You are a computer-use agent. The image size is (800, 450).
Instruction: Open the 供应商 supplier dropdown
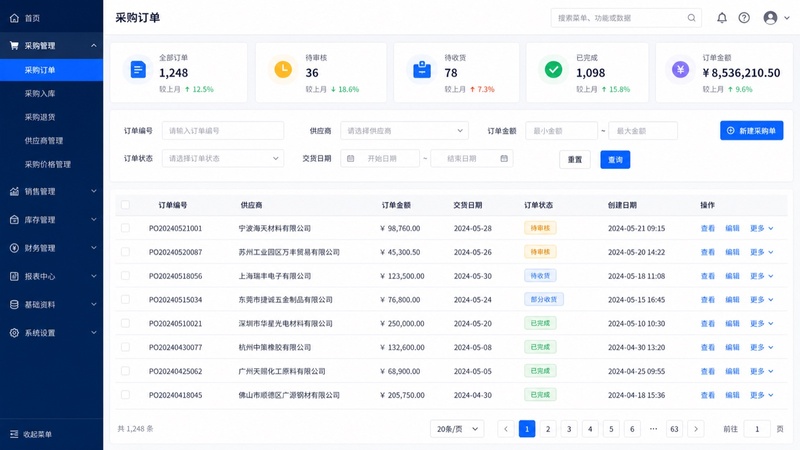(x=404, y=131)
